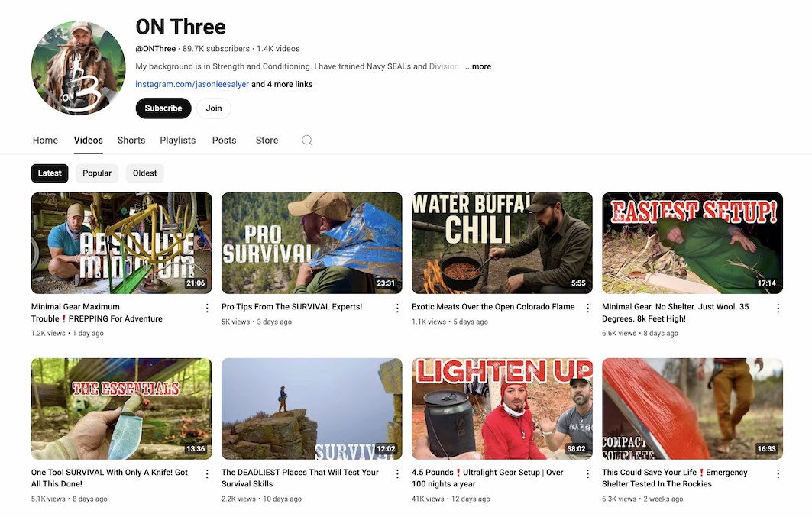812x517 pixels.
Task: Expand the 'and 4 more links' list
Action: pos(282,85)
